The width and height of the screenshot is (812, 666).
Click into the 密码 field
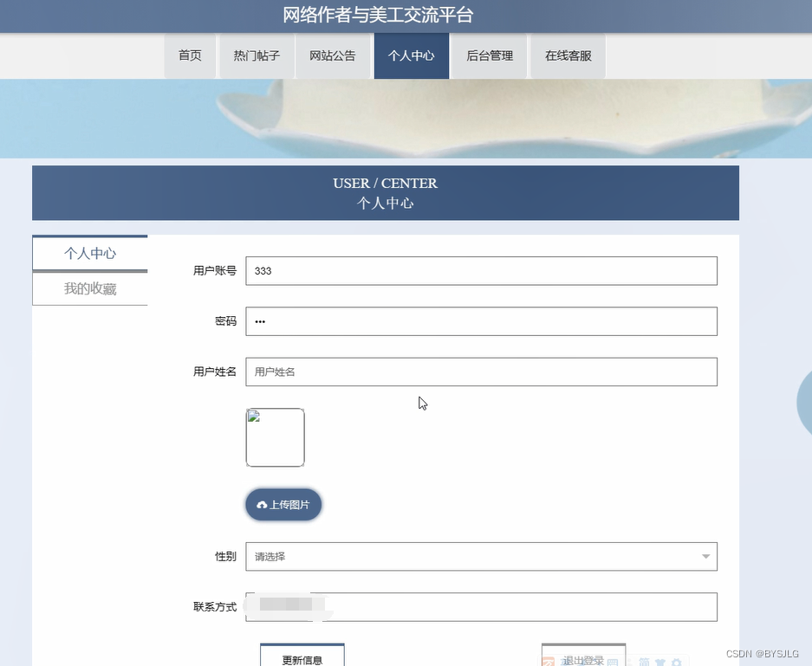pyautogui.click(x=481, y=321)
